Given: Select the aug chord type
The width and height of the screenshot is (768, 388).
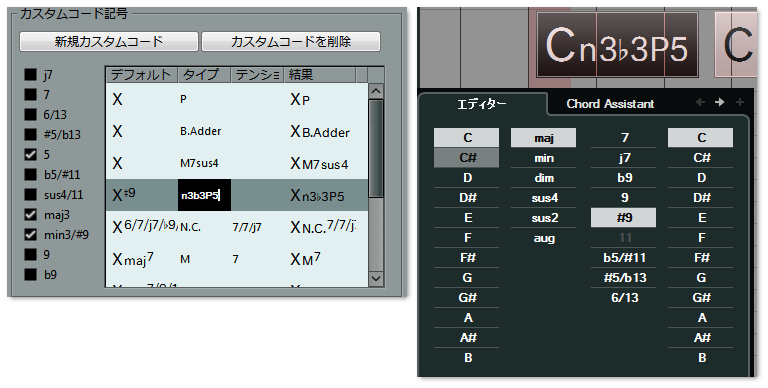Looking at the screenshot, I should pyautogui.click(x=543, y=238).
